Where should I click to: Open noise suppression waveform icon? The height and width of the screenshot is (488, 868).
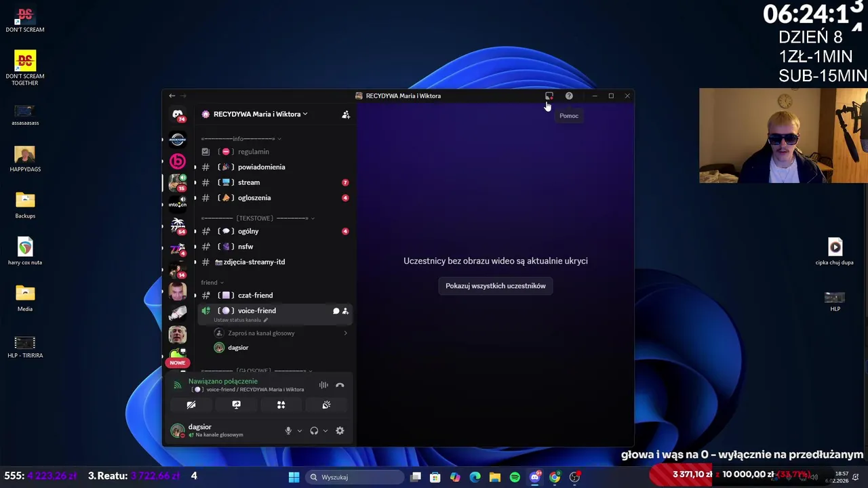pos(323,385)
